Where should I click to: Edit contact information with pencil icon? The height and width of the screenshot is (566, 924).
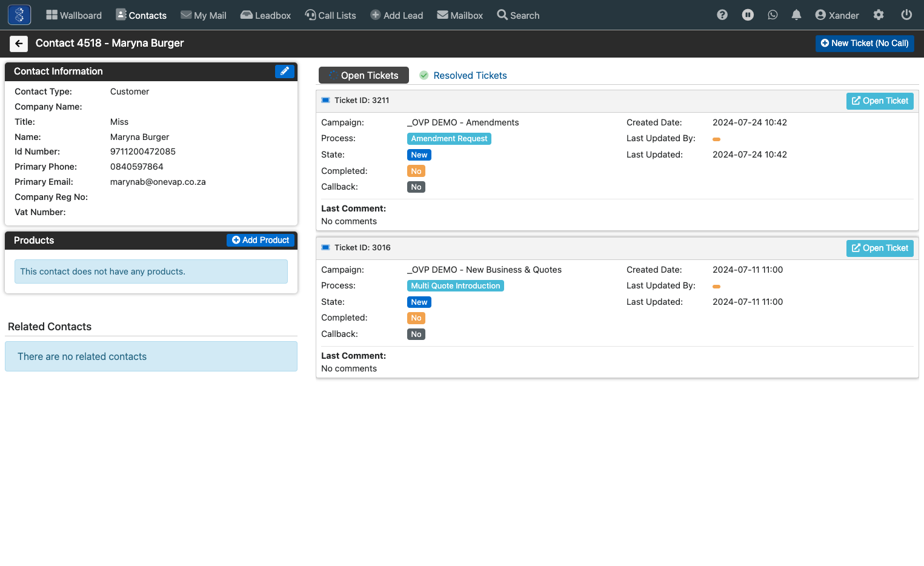(x=285, y=72)
